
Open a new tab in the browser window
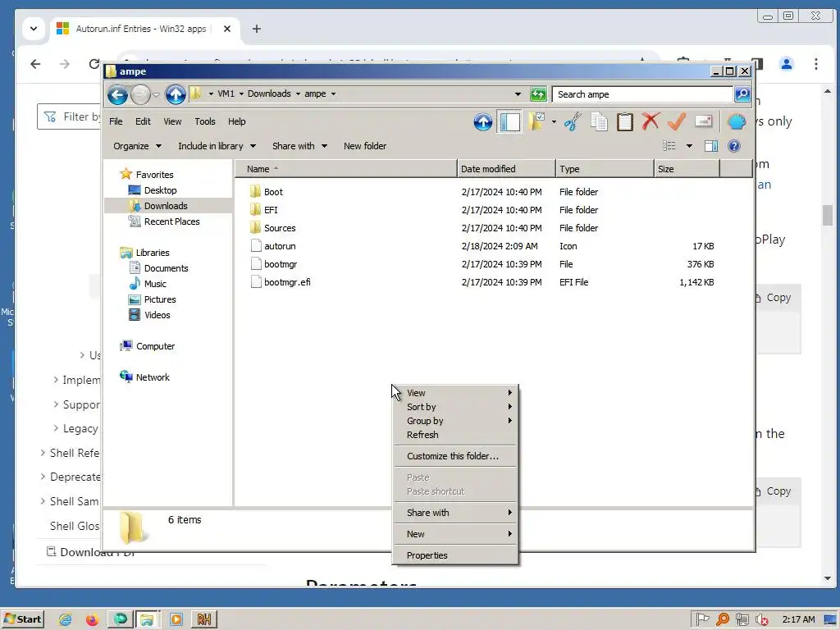coord(257,29)
